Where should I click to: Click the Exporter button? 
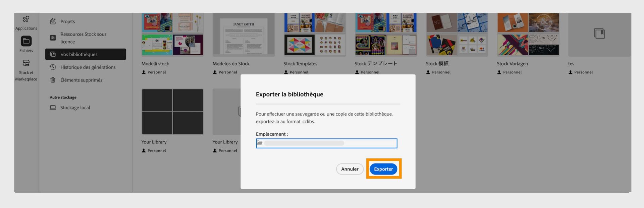pos(383,169)
